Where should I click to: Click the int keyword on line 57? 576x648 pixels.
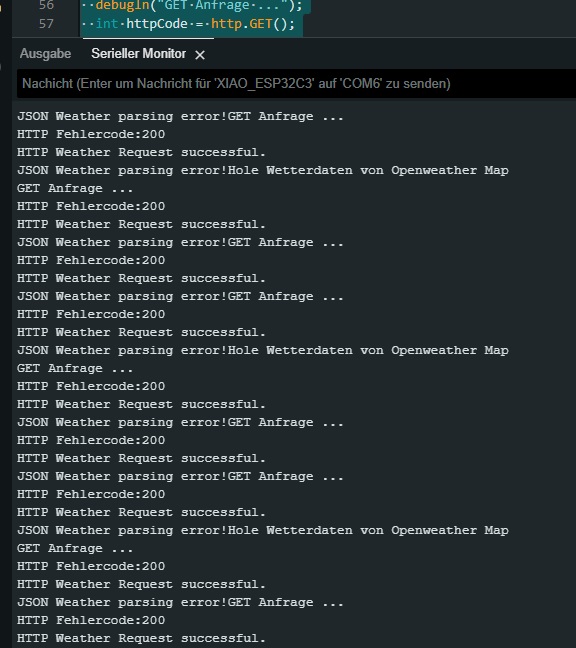click(107, 24)
